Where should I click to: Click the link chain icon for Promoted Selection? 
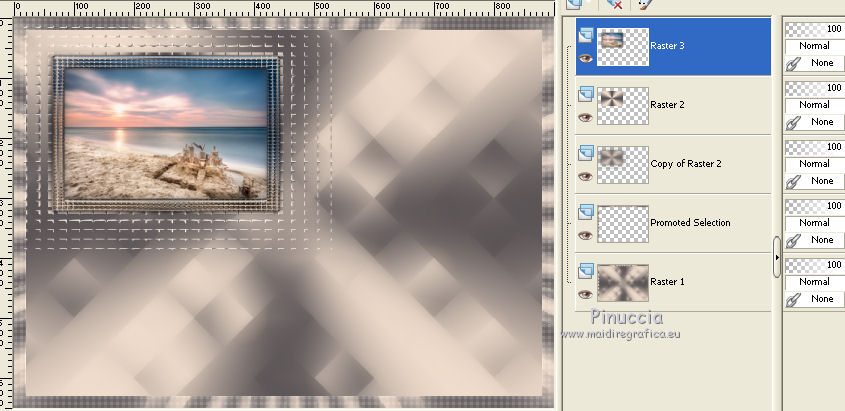pos(792,241)
